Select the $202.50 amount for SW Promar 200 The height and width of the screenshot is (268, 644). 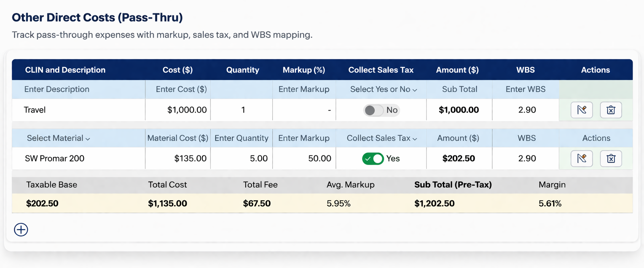(x=459, y=159)
